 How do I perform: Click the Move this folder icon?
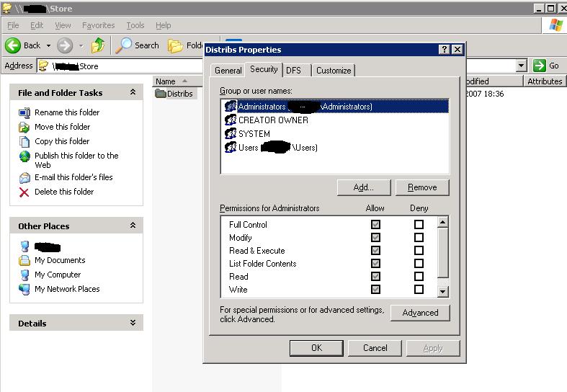24,128
